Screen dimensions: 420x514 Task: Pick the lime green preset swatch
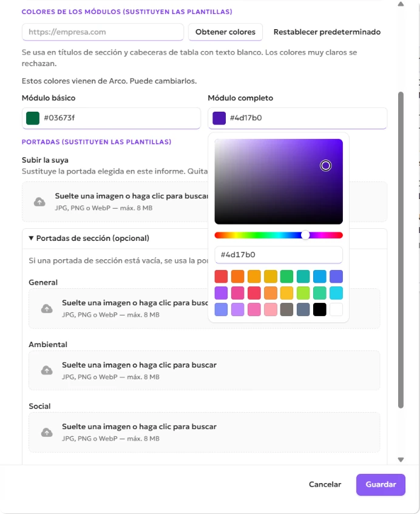[303, 293]
